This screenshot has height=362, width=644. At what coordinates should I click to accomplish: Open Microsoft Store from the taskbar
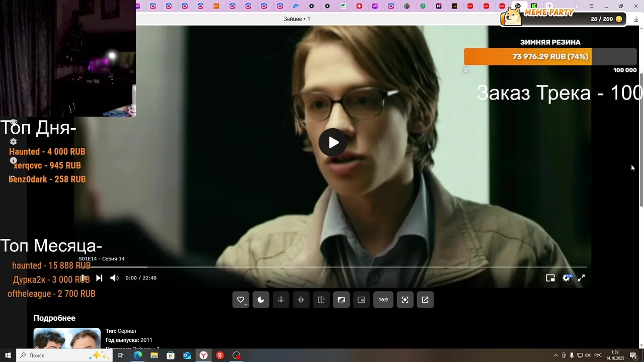coord(171,355)
